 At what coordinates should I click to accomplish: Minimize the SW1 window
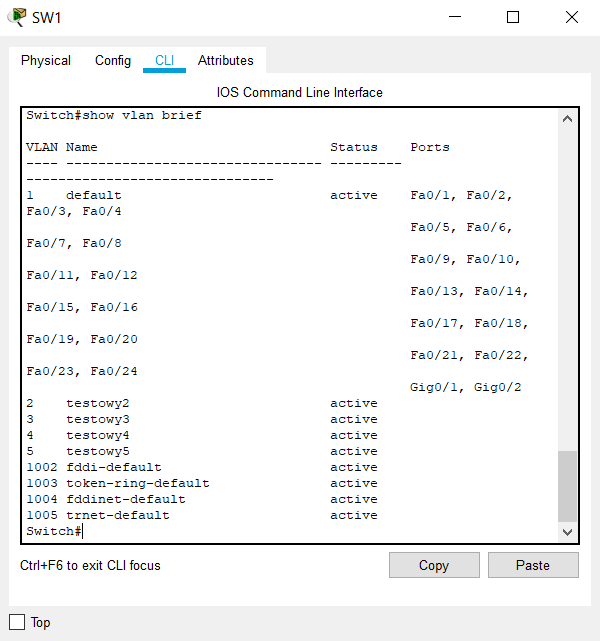point(455,17)
